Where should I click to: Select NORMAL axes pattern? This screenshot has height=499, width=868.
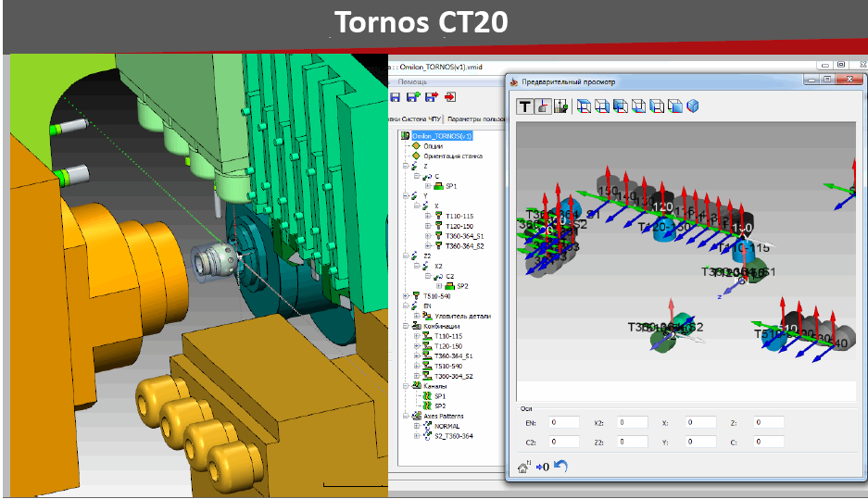click(447, 426)
